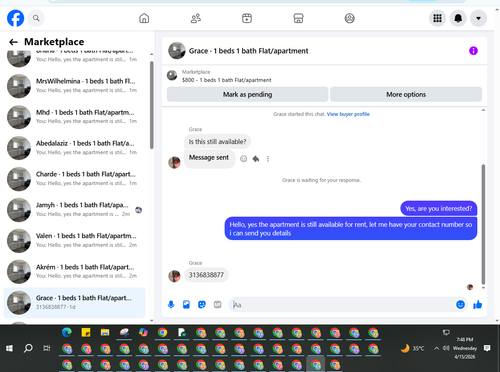Screen dimensions: 500x372
Task: Open Facebook search magnifier
Action: (x=36, y=18)
